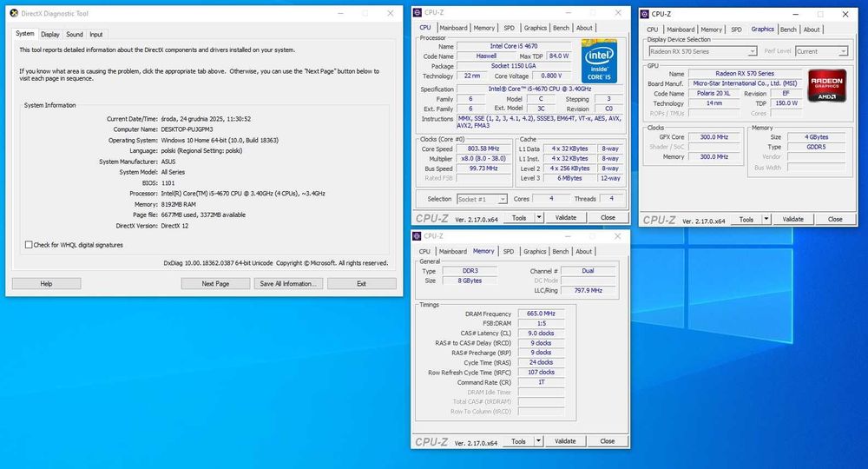This screenshot has width=868, height=469.
Task: Click the DirectX Diagnostic Tool title icon
Action: tap(14, 13)
